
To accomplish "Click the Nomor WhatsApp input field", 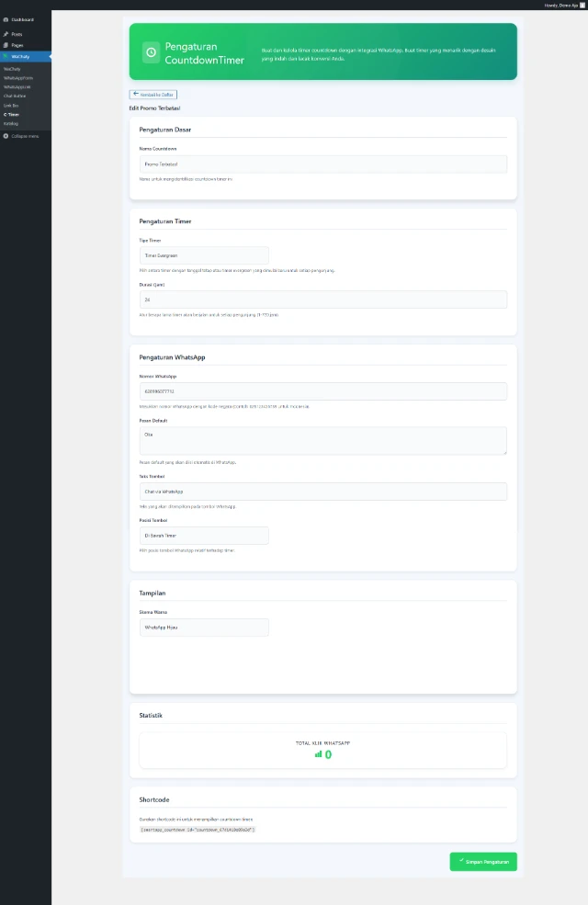I will pos(322,391).
